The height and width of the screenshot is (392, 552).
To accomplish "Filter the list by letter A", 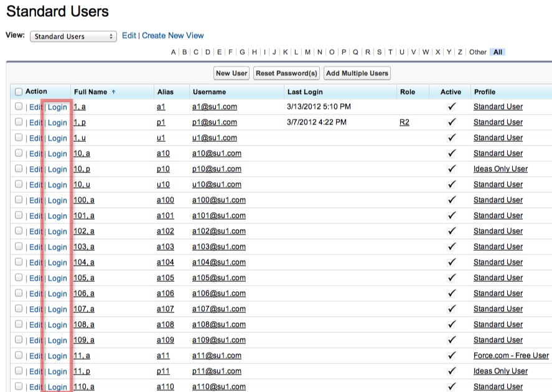I will tap(174, 52).
